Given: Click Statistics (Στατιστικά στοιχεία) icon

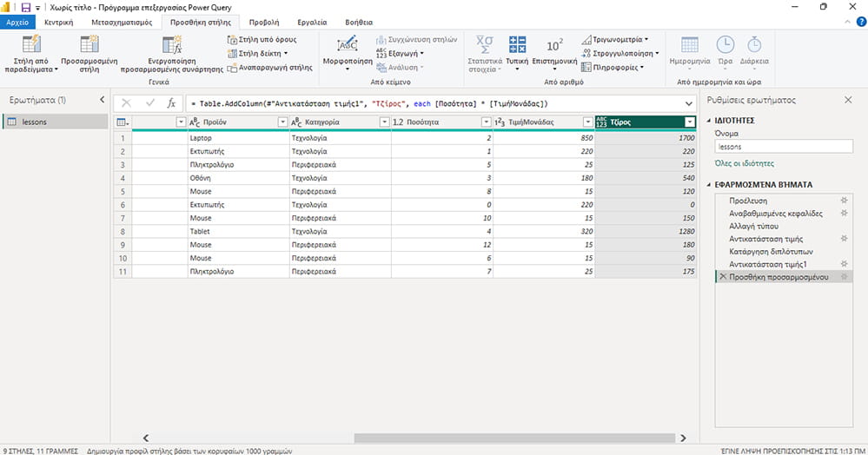Looking at the screenshot, I should [x=484, y=44].
